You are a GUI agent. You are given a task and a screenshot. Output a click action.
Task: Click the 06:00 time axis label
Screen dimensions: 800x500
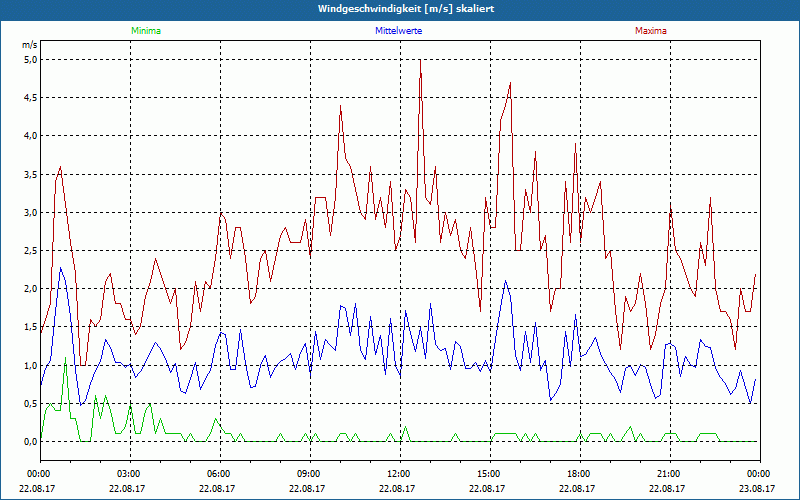218,474
